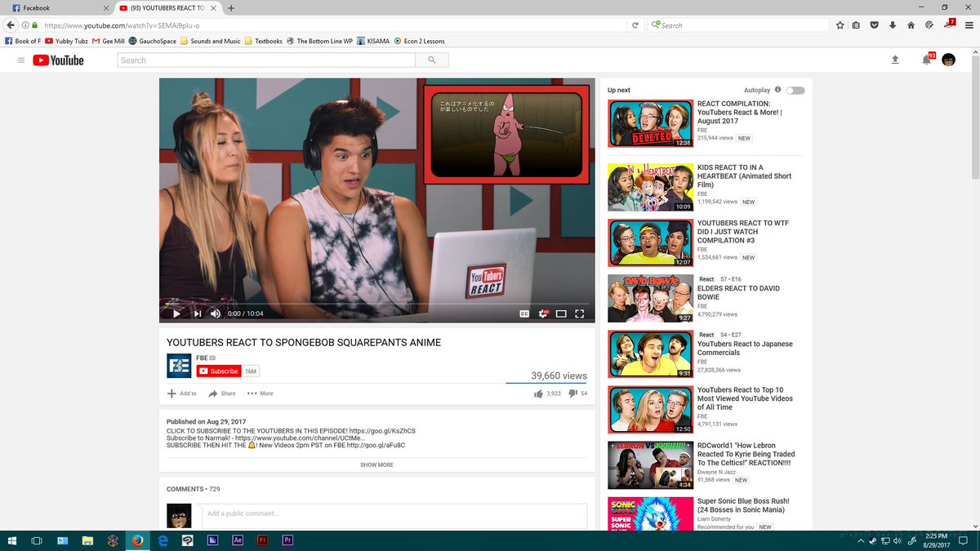Image resolution: width=980 pixels, height=551 pixels.
Task: Open the RDCworld1 Lebron reaction video
Action: [x=746, y=454]
